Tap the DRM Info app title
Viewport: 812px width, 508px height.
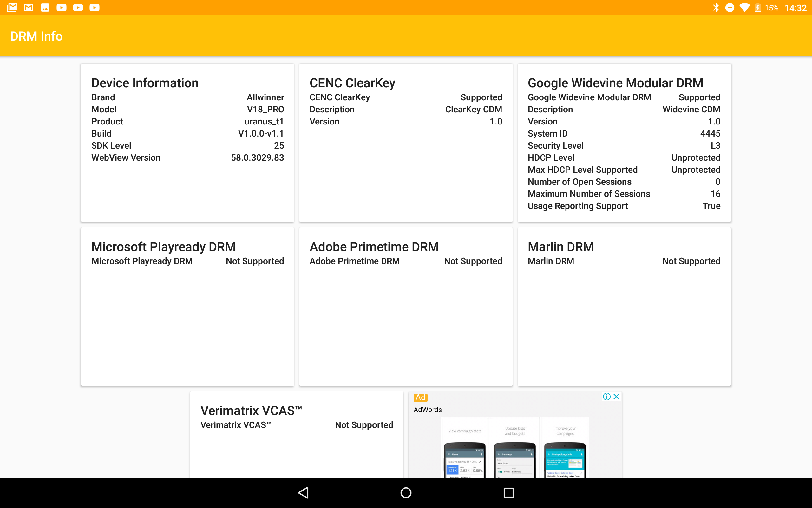(x=36, y=36)
